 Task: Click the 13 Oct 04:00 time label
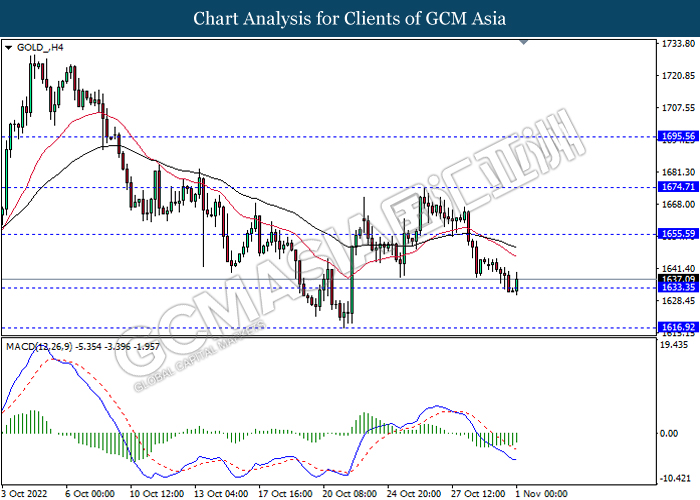pyautogui.click(x=221, y=494)
